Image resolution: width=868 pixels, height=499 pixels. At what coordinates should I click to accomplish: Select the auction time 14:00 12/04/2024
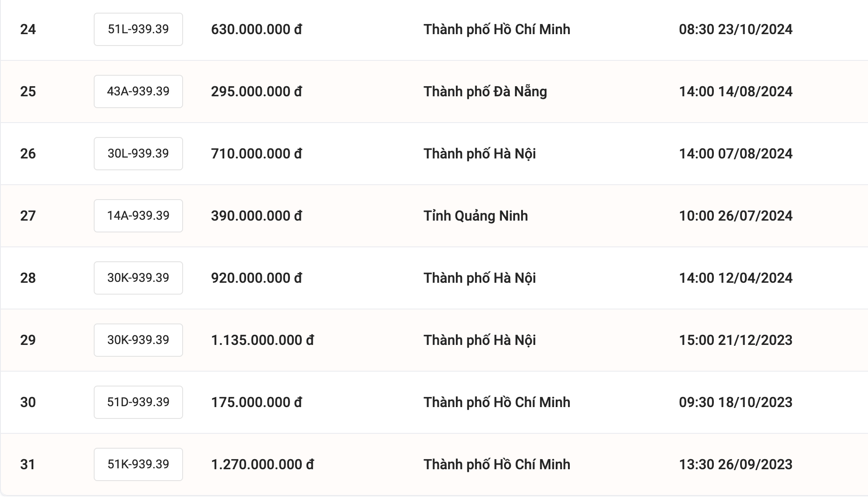coord(735,278)
